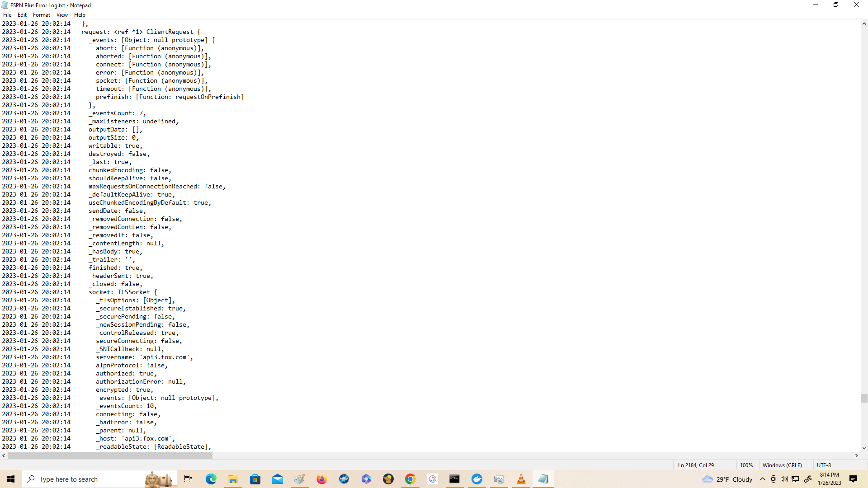Click the horizontal scrollbar right arrow
This screenshot has height=488, width=868.
pyautogui.click(x=857, y=456)
